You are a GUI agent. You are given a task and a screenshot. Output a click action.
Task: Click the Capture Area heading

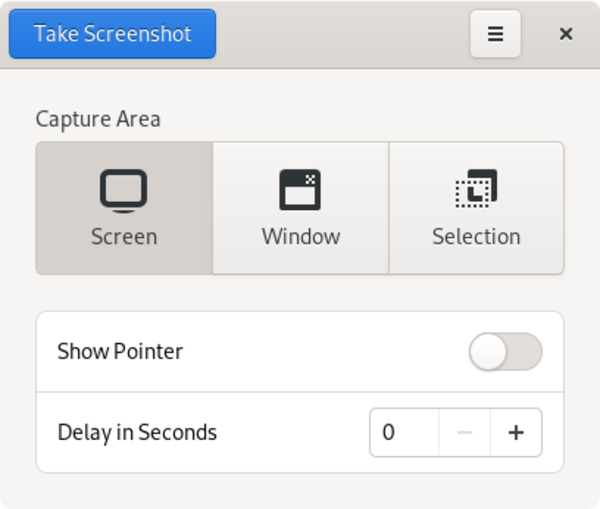pos(98,119)
